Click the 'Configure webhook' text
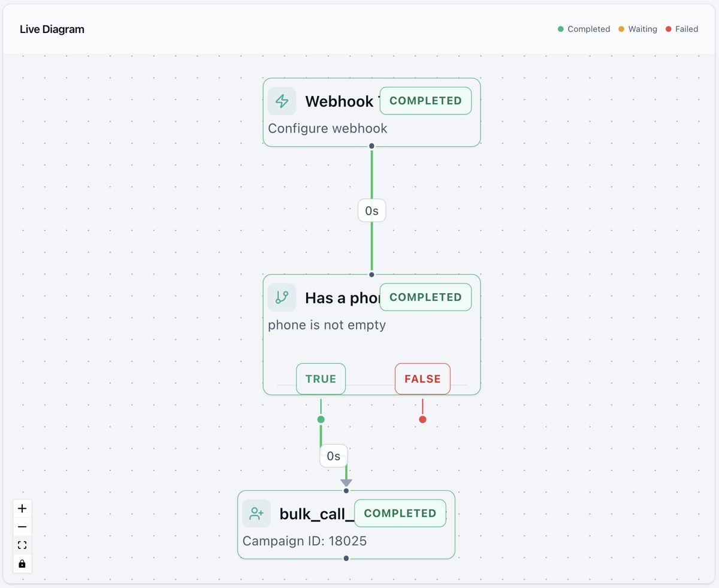719x588 pixels. click(328, 128)
